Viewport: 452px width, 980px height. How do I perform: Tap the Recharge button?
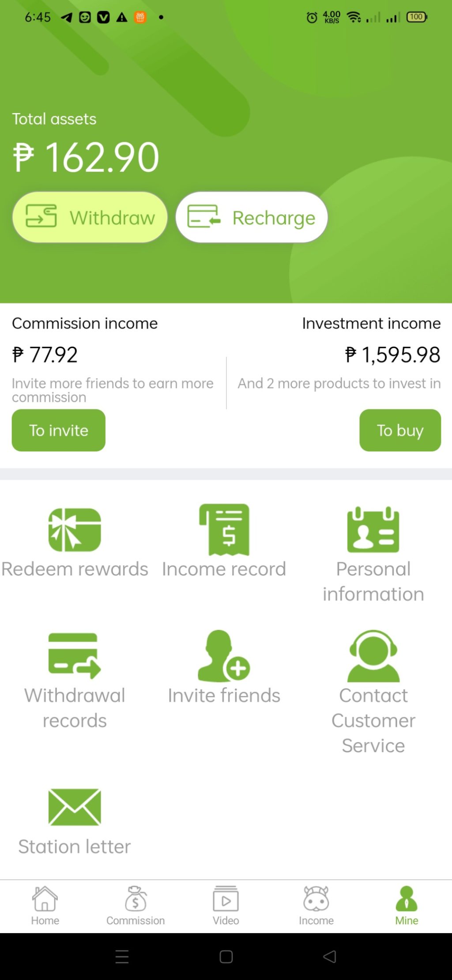tap(252, 217)
